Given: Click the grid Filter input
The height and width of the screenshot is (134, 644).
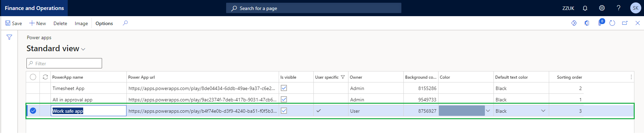Looking at the screenshot, I should pos(64,63).
